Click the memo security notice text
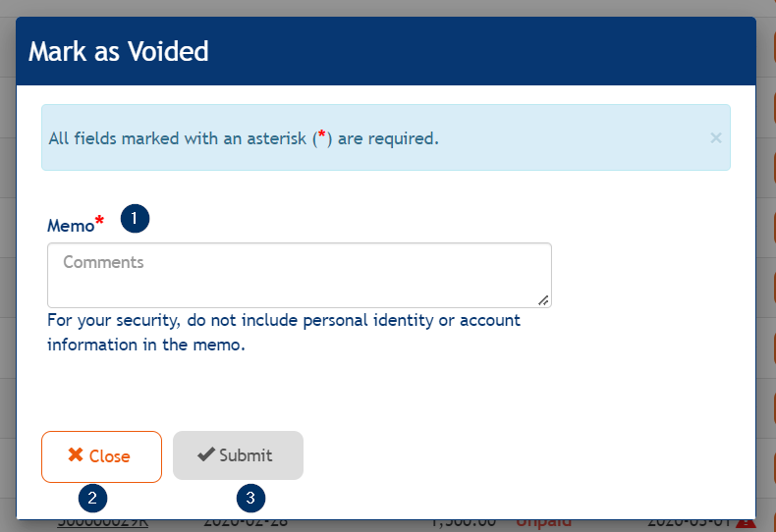Viewport: 776px width, 532px height. (284, 333)
